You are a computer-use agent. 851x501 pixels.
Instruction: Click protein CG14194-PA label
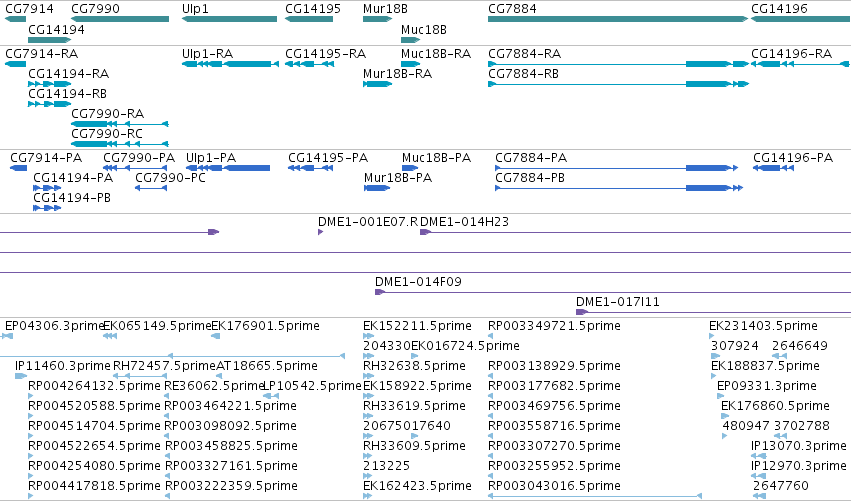[73, 178]
